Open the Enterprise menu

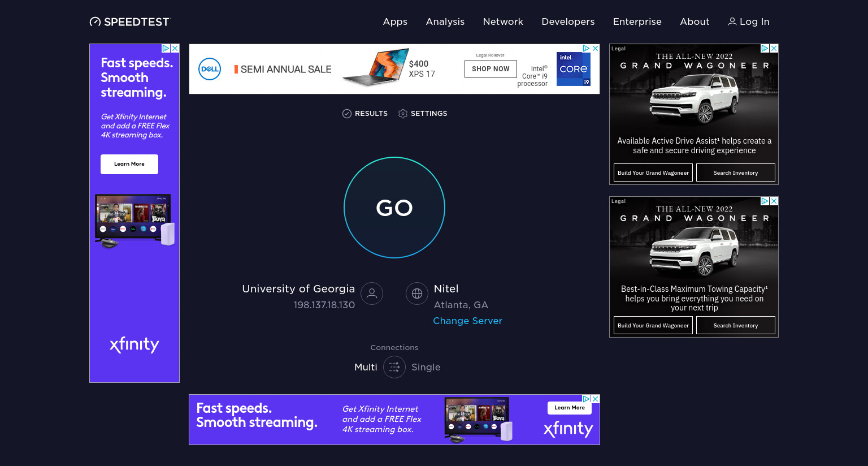click(x=637, y=21)
